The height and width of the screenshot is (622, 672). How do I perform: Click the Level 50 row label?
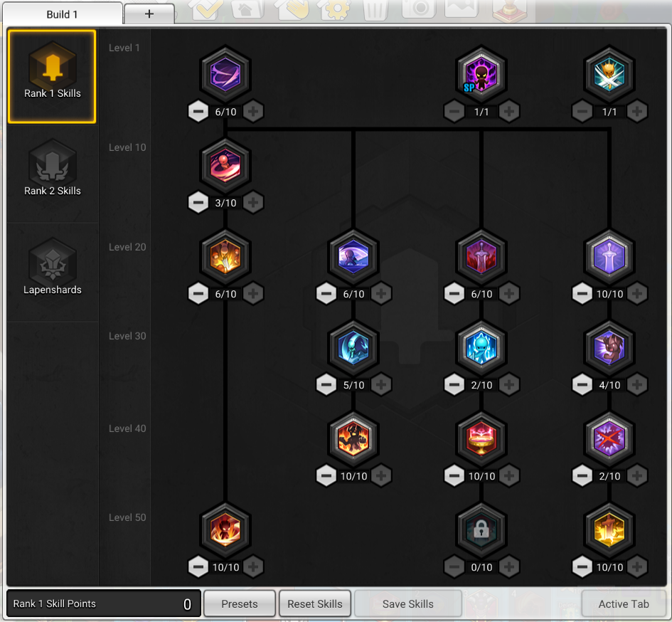(x=127, y=517)
